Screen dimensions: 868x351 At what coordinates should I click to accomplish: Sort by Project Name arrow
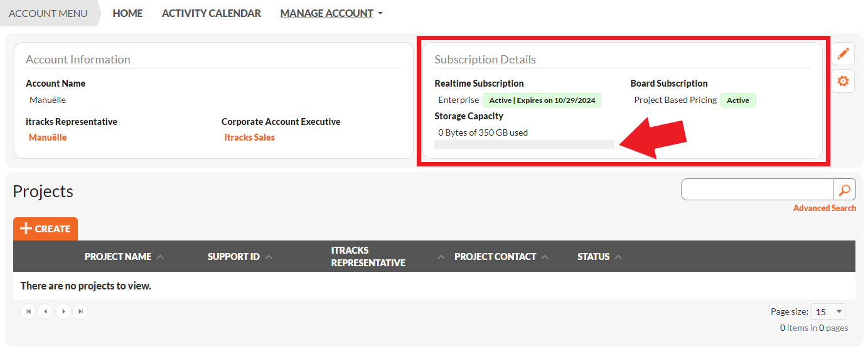coord(160,257)
